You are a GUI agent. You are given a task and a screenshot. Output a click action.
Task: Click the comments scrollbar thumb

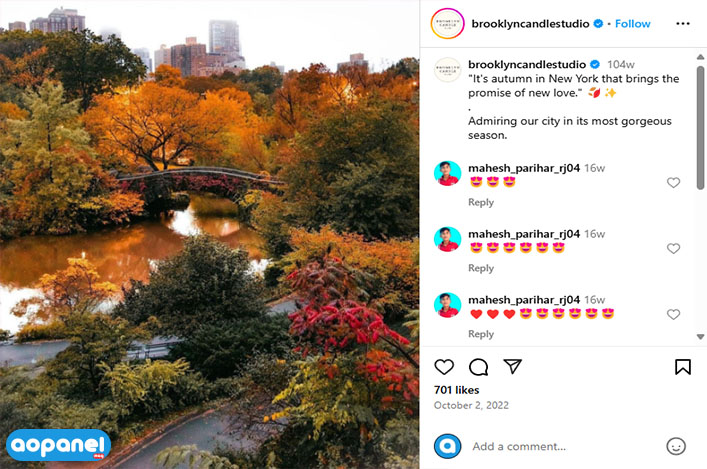pos(700,128)
